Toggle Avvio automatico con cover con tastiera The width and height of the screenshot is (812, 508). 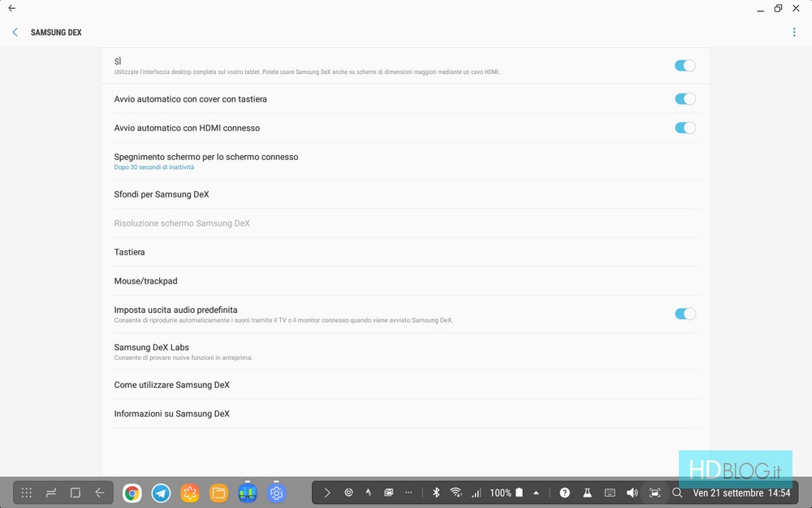click(x=685, y=99)
